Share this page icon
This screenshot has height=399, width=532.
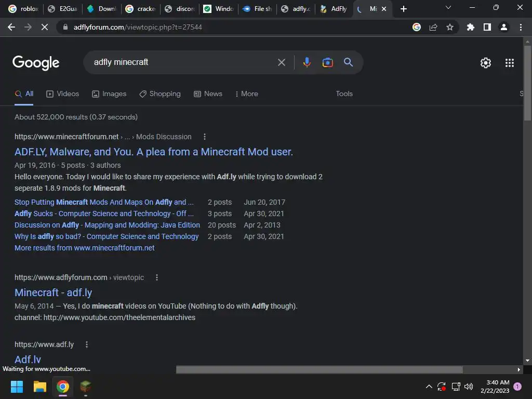pyautogui.click(x=433, y=27)
